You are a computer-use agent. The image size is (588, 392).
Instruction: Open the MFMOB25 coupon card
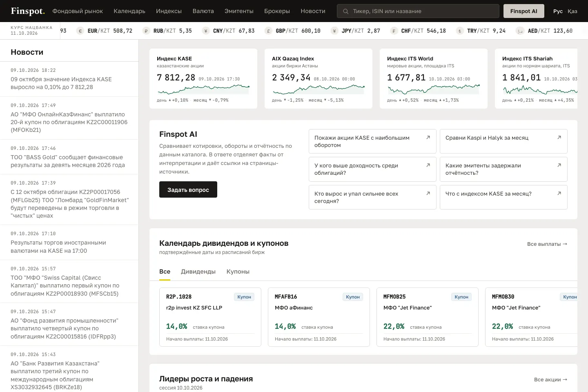pyautogui.click(x=428, y=317)
